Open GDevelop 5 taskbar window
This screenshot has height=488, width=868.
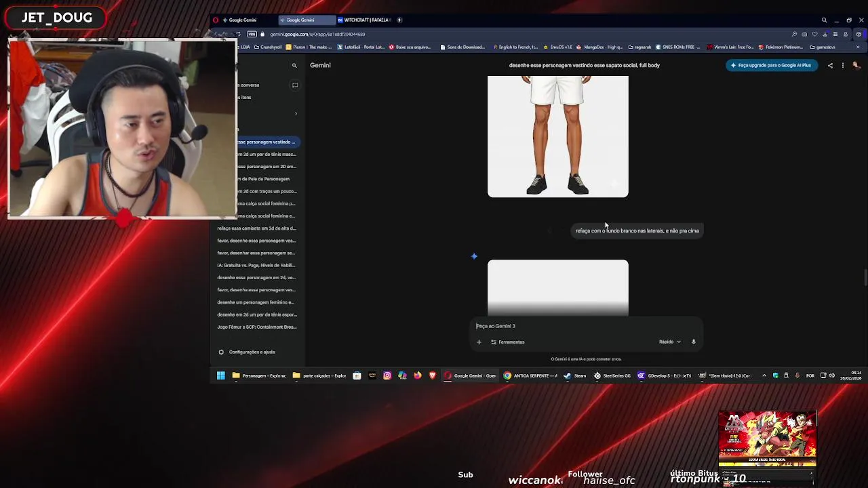[x=665, y=375]
